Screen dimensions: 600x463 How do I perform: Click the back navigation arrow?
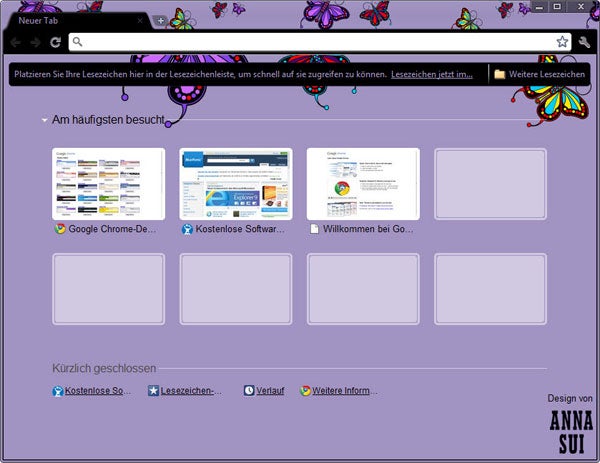(x=16, y=42)
